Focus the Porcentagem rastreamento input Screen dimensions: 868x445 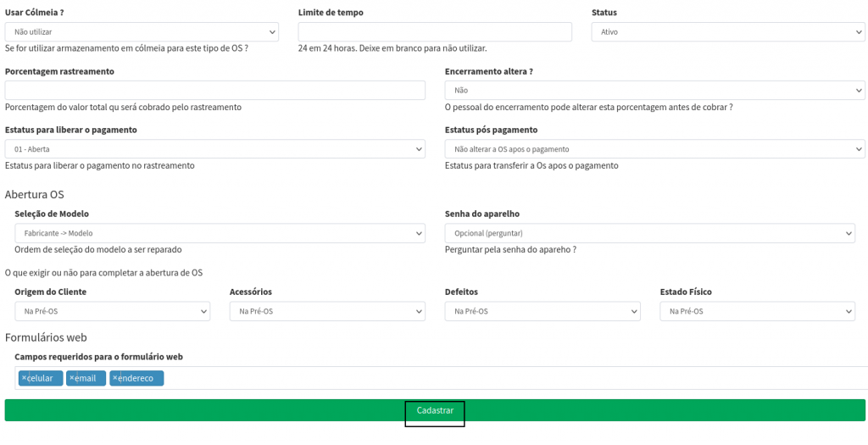coord(214,90)
